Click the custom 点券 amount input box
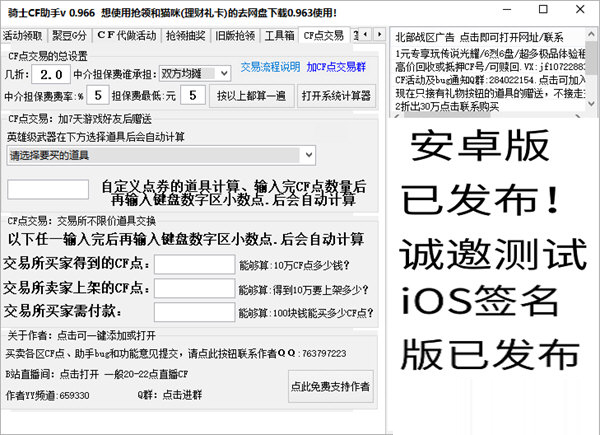This screenshot has height=435, width=600. coord(48,189)
